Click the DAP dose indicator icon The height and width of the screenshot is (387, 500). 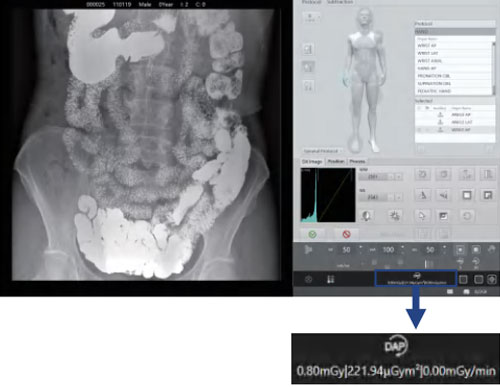pos(416,276)
